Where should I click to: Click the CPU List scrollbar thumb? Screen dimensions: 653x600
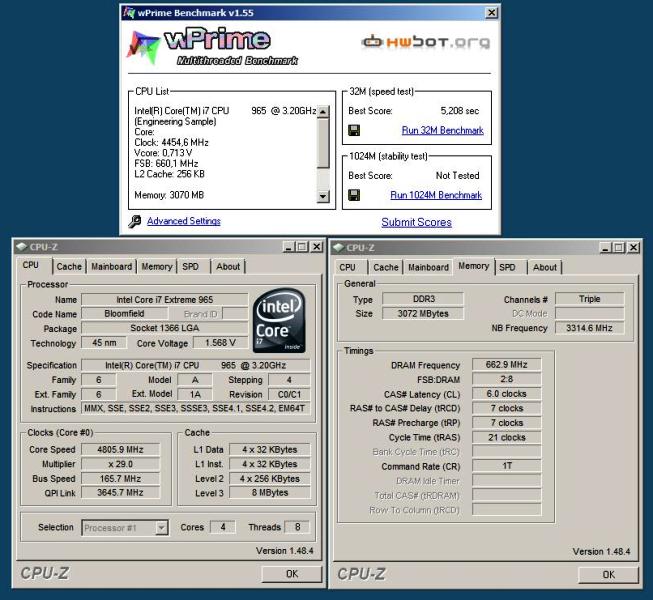coord(323,143)
